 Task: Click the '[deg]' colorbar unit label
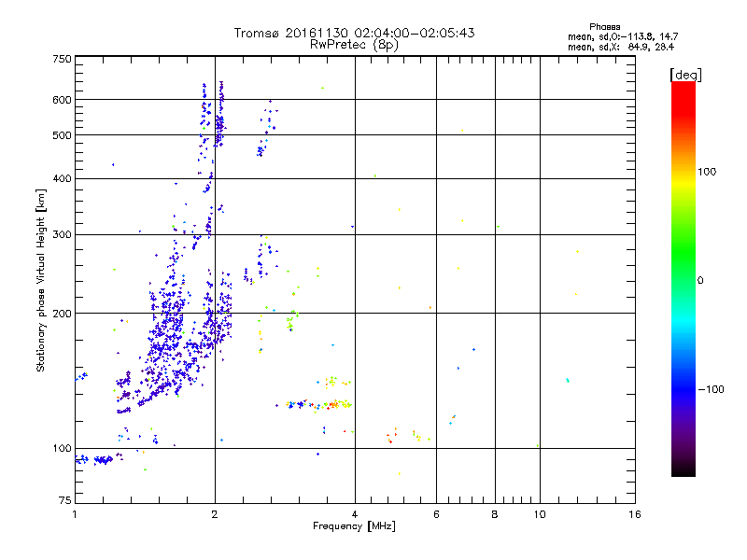pos(685,75)
